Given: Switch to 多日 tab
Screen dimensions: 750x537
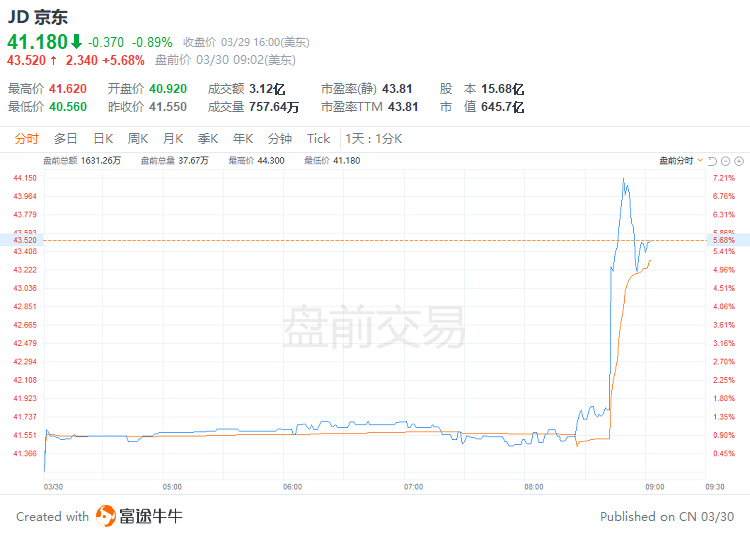Looking at the screenshot, I should tap(66, 139).
